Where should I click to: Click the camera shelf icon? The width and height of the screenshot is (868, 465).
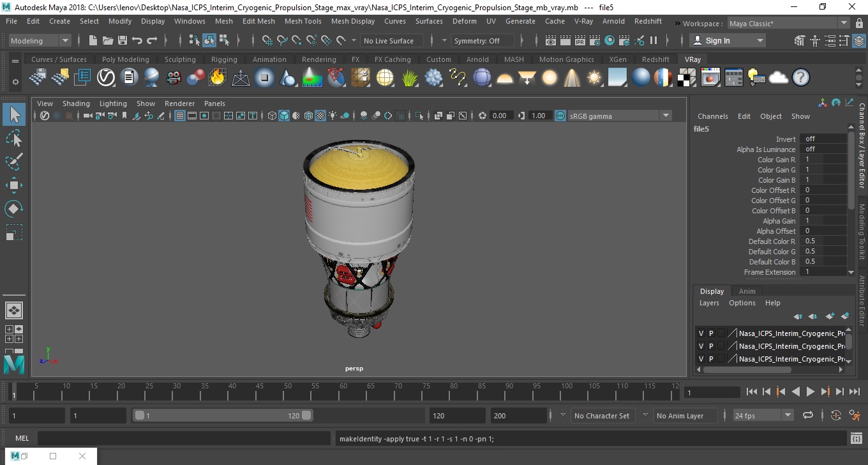(x=174, y=78)
